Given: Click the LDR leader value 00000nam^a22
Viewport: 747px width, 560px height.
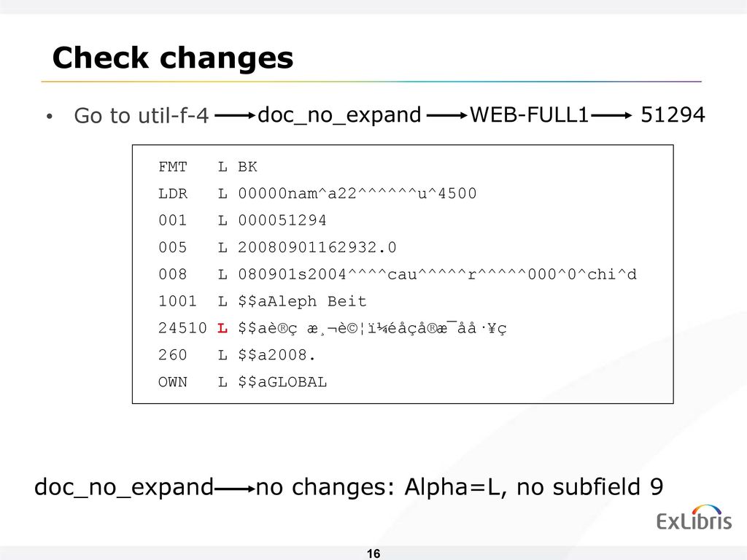Looking at the screenshot, I should click(x=357, y=194).
